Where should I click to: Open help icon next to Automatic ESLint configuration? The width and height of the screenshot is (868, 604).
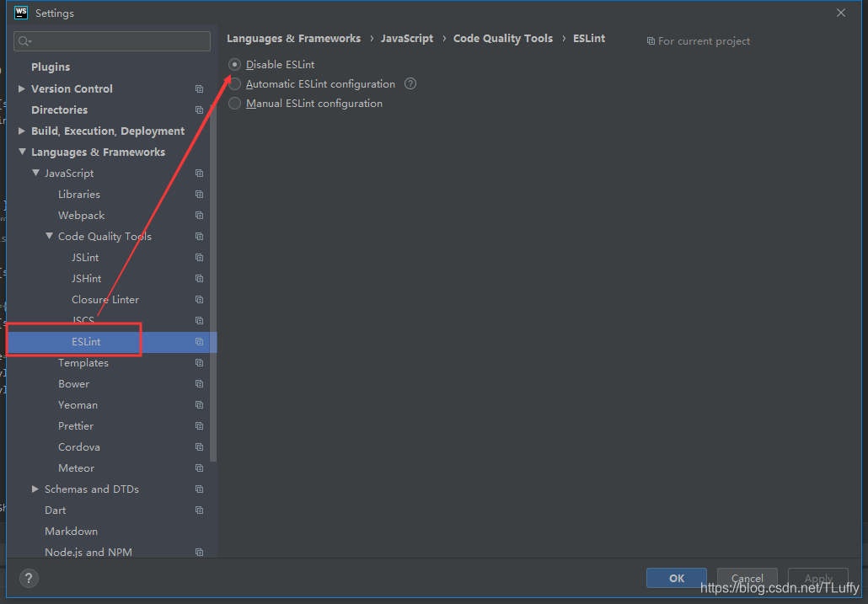(x=410, y=83)
